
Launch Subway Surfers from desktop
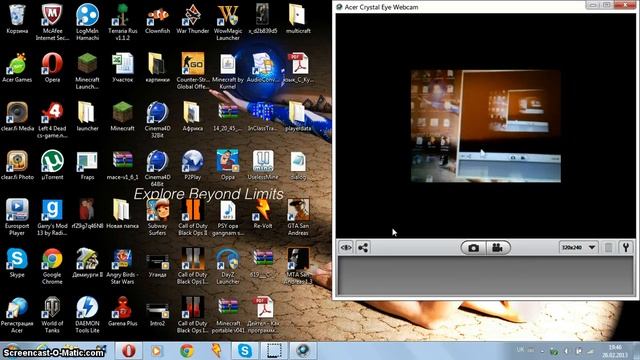158,217
